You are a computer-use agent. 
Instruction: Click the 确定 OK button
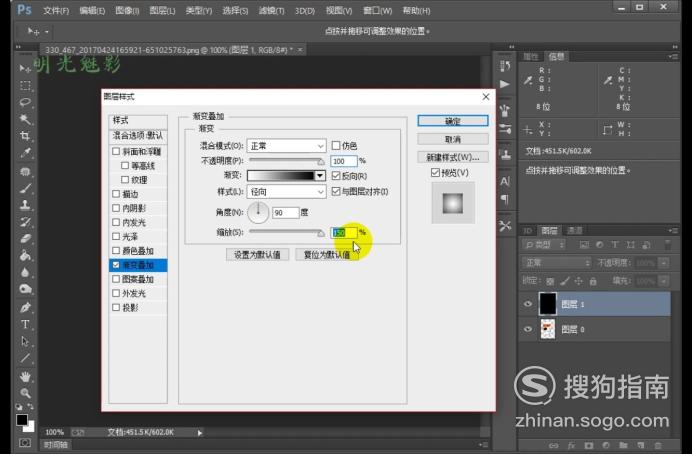coord(453,121)
